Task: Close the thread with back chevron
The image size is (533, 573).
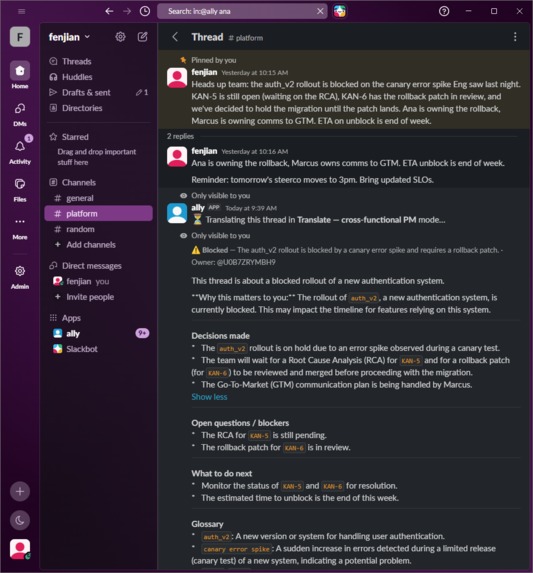Action: click(x=175, y=37)
